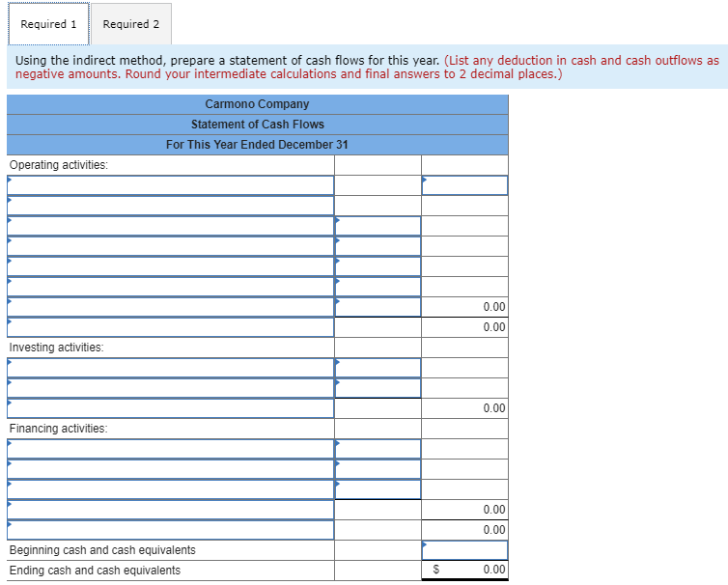Switch to the Required 1 tab
Viewport: 728px width, 585px height.
pos(48,24)
